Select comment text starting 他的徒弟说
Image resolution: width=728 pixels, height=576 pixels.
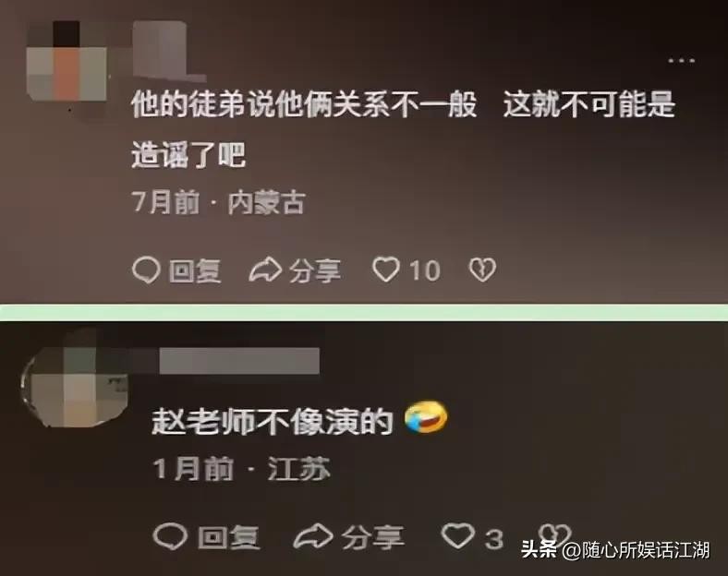point(403,129)
